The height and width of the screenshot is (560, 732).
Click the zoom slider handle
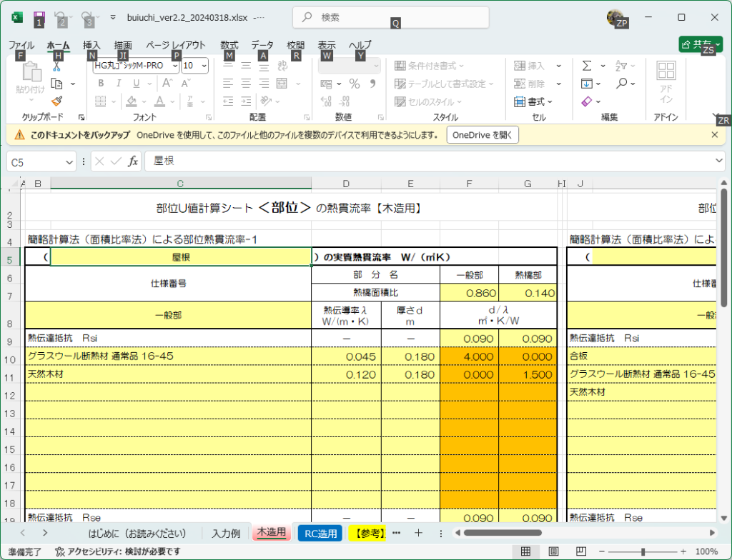coord(643,552)
